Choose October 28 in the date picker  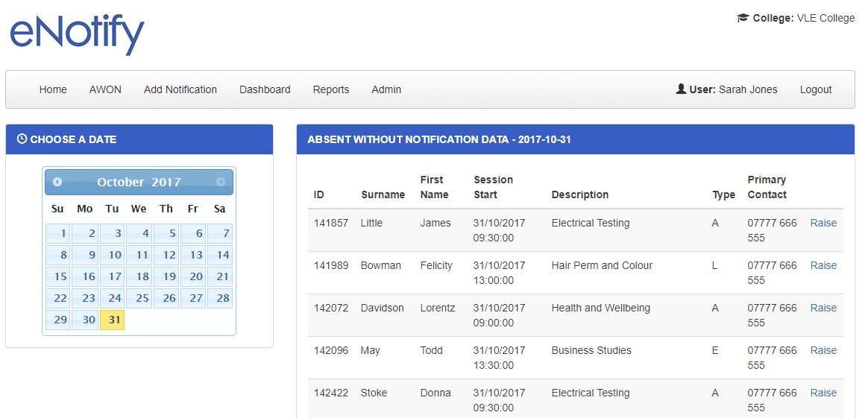pyautogui.click(x=220, y=298)
